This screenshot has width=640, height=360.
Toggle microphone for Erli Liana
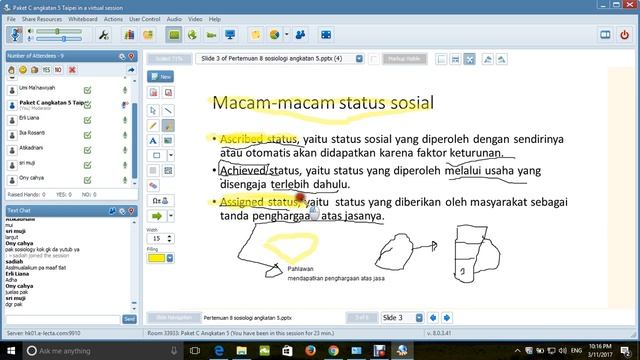point(125,120)
